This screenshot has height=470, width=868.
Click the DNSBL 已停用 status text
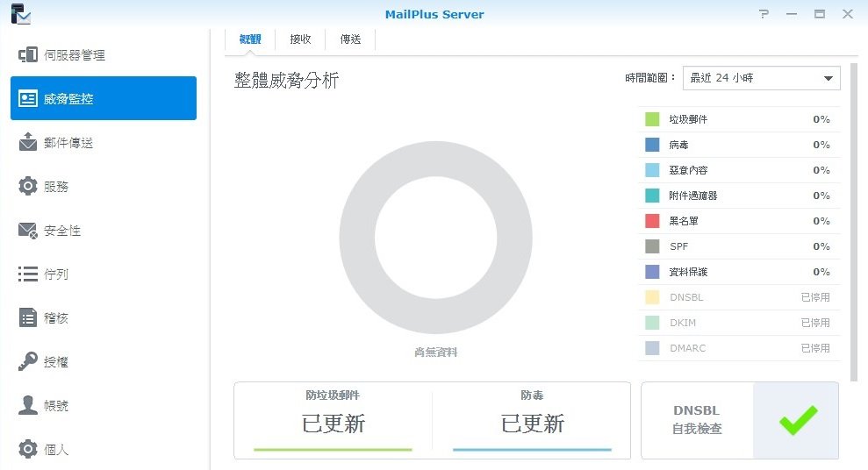coord(815,297)
